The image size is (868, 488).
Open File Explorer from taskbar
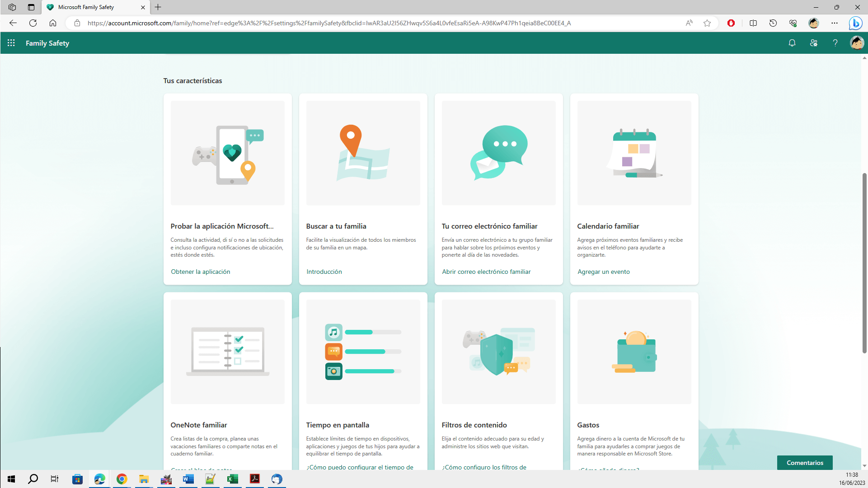pyautogui.click(x=144, y=479)
